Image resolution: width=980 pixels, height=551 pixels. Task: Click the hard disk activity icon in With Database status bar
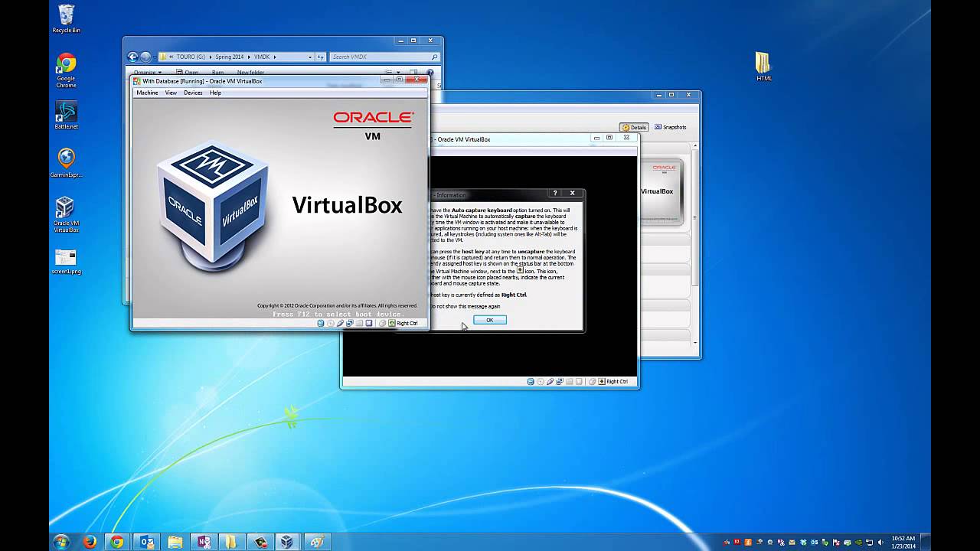click(x=321, y=323)
